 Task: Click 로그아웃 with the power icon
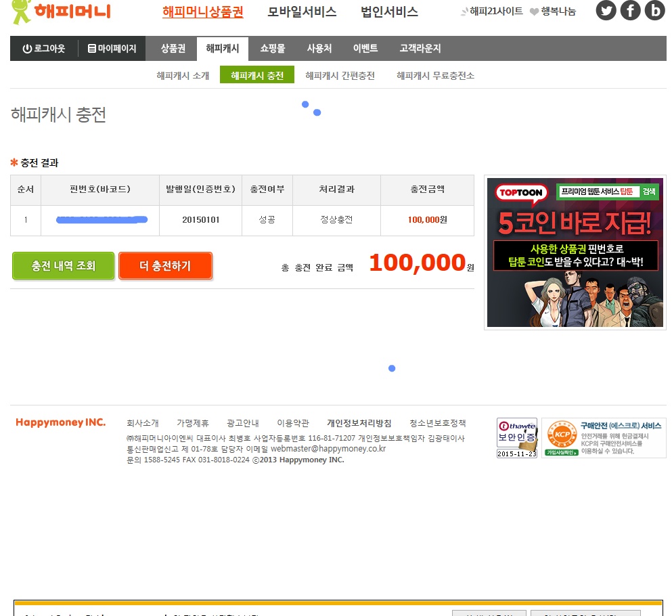click(44, 49)
